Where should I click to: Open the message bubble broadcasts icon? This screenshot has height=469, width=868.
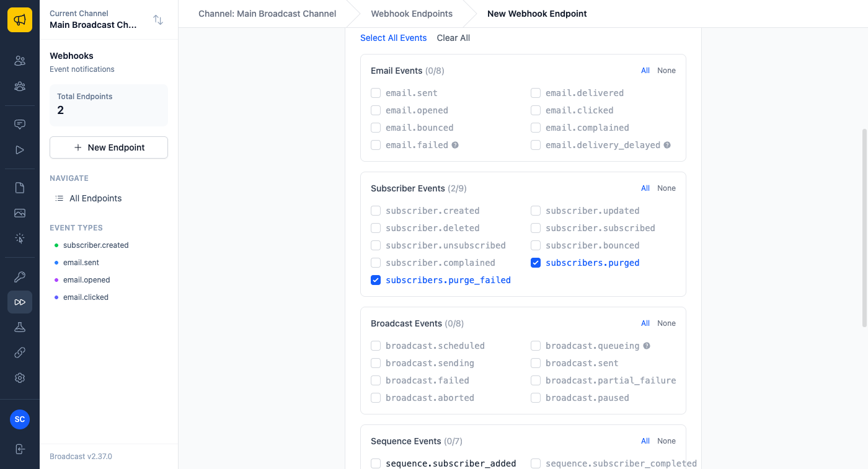tap(20, 124)
